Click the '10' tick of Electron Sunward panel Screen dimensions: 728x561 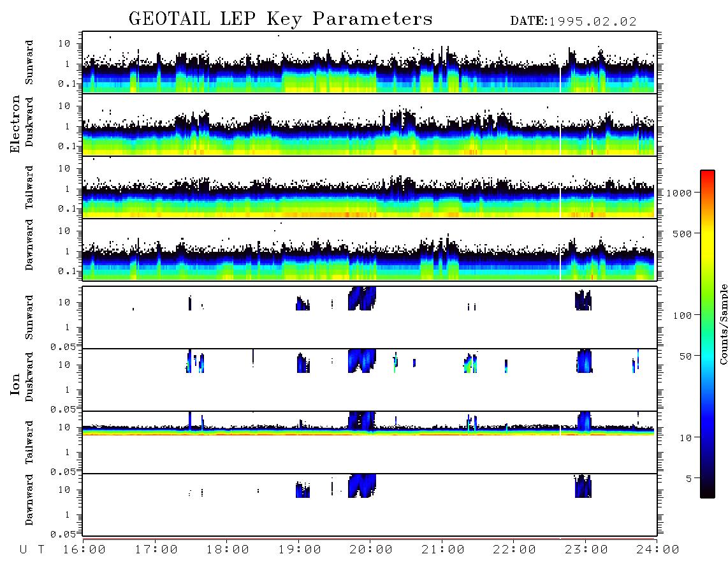click(64, 43)
